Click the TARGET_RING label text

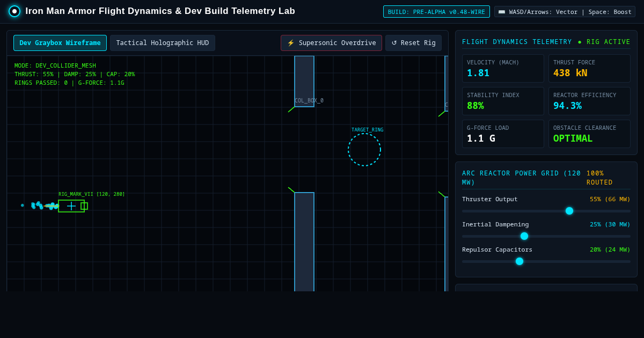(368, 130)
